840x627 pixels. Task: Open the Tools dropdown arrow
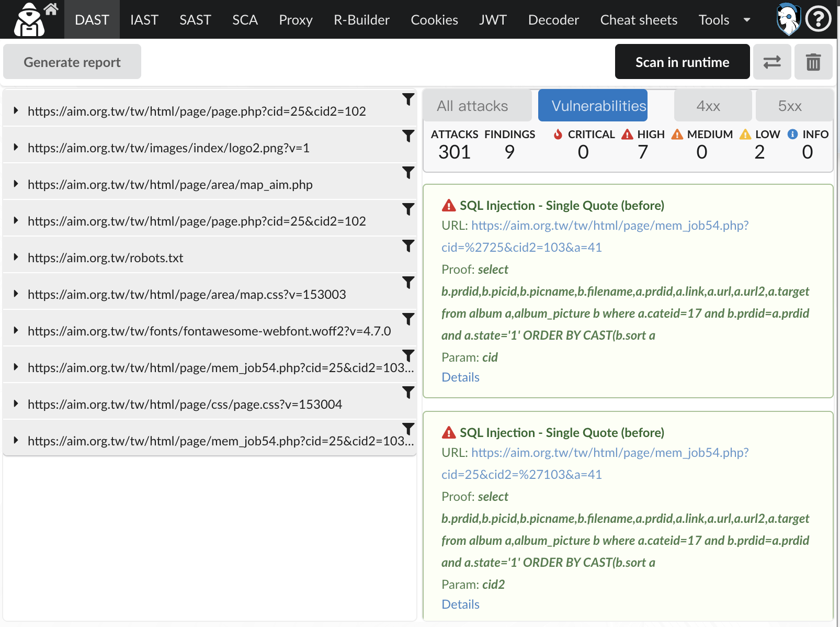click(x=747, y=20)
